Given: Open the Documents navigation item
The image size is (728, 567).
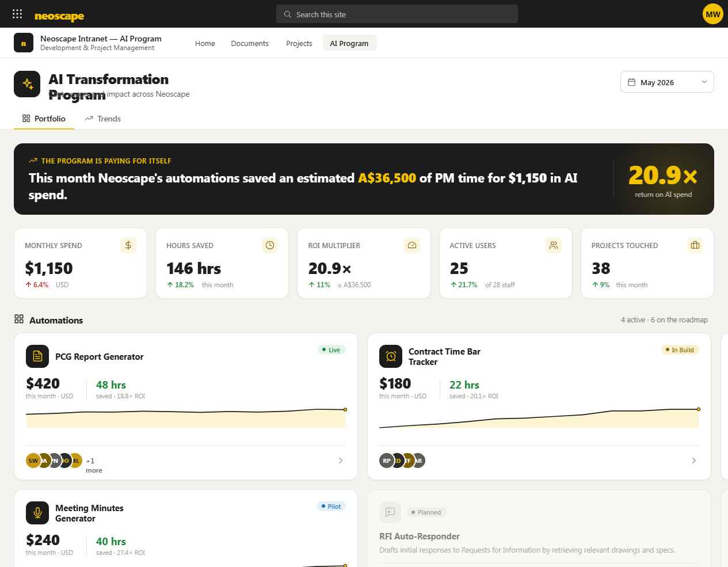Looking at the screenshot, I should (250, 43).
